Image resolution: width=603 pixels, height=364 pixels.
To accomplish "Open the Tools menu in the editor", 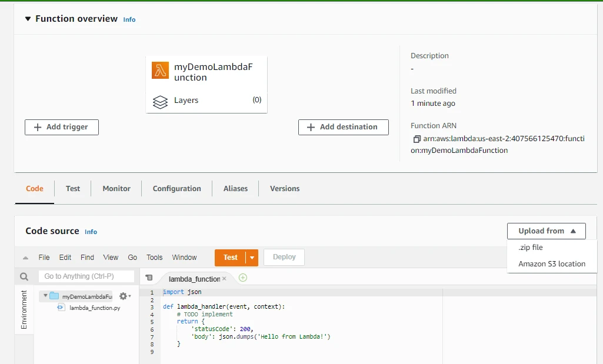I will pyautogui.click(x=154, y=258).
